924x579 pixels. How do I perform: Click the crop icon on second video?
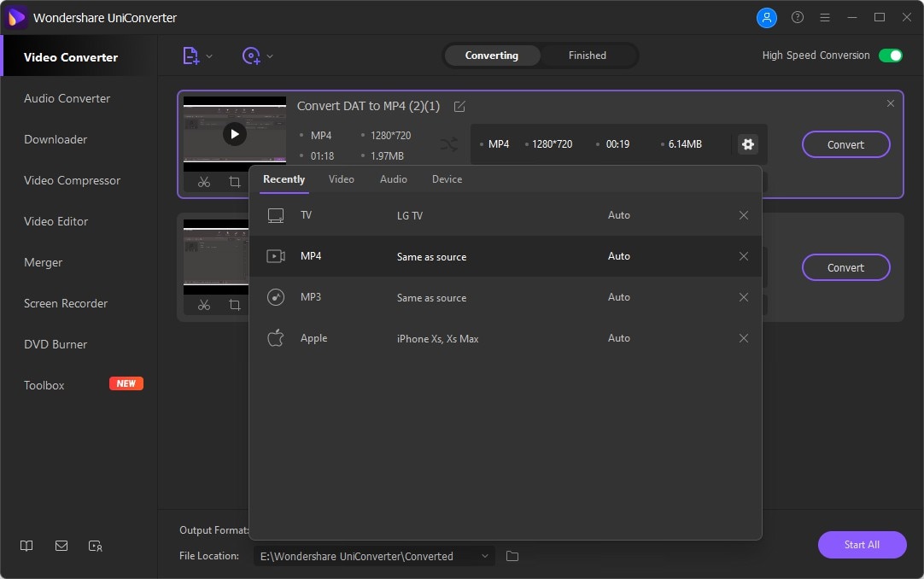coord(235,305)
